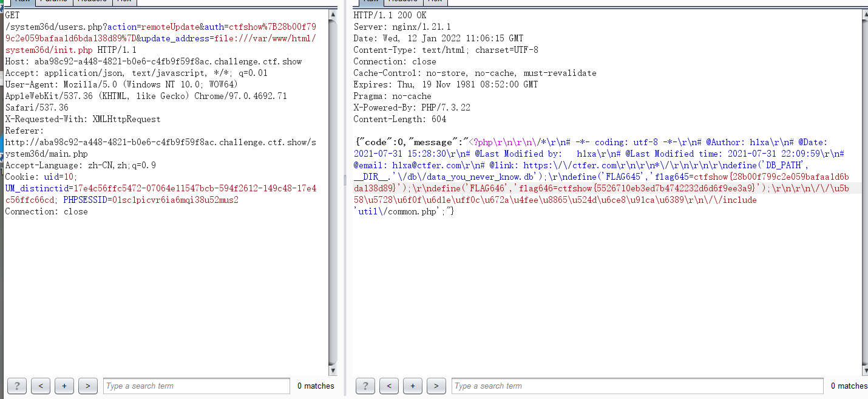The width and height of the screenshot is (868, 399).
Task: Click the plus search options button in response panel
Action: (x=413, y=386)
